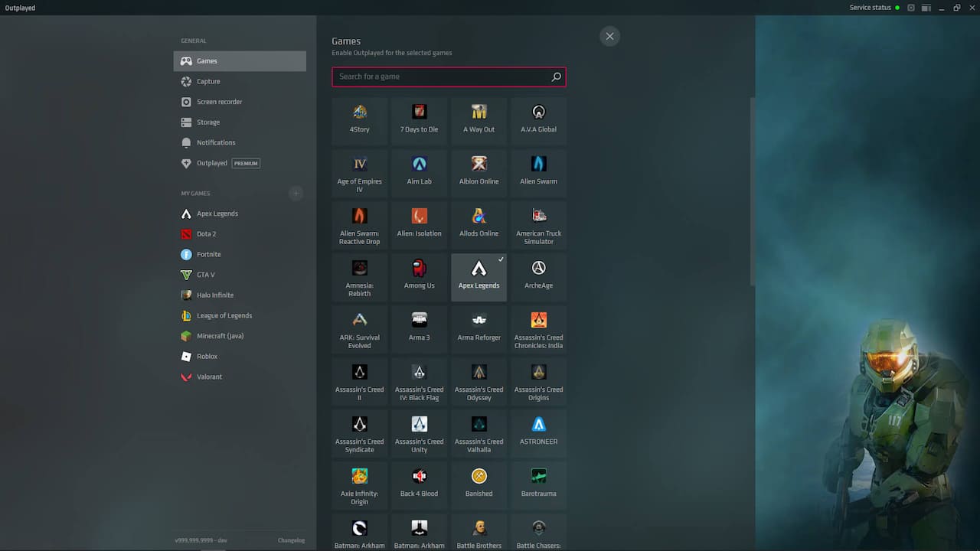Click the magnifier icon in search box
The height and width of the screenshot is (551, 980).
[x=557, y=77]
